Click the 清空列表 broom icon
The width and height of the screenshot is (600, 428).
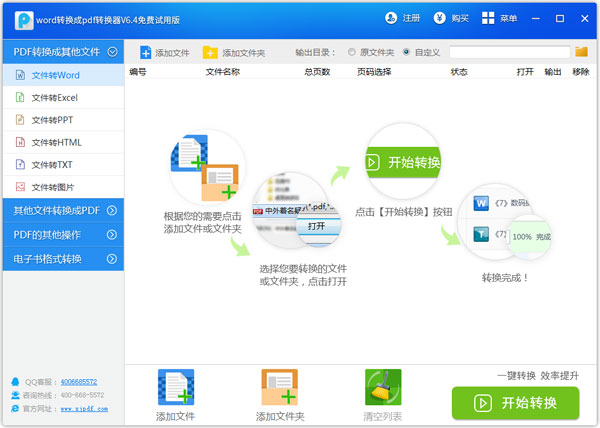[x=383, y=387]
